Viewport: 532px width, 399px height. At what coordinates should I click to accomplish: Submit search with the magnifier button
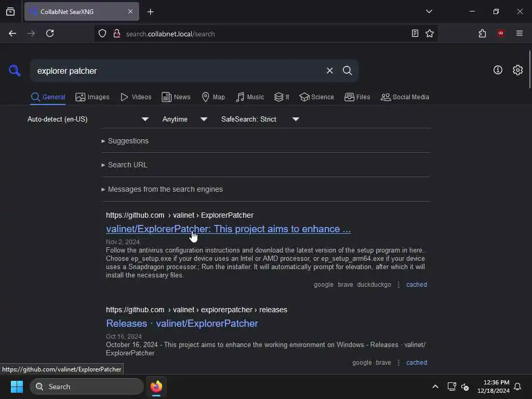pyautogui.click(x=347, y=71)
